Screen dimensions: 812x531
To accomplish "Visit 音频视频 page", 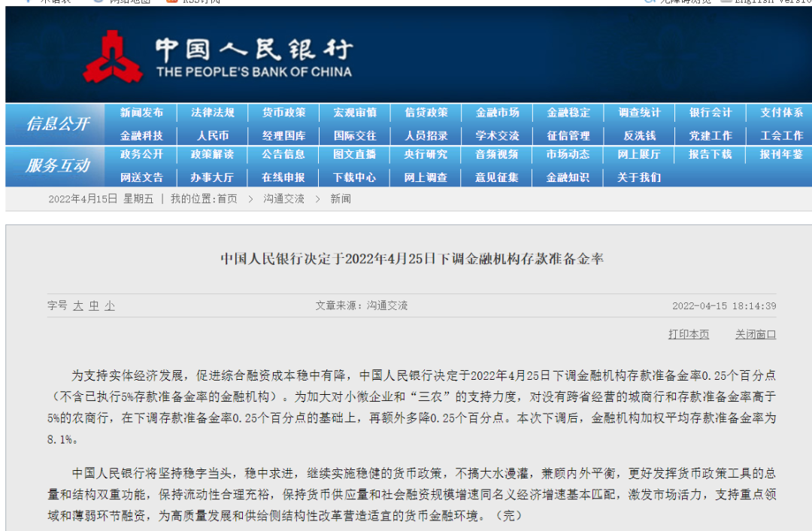I will [x=497, y=154].
